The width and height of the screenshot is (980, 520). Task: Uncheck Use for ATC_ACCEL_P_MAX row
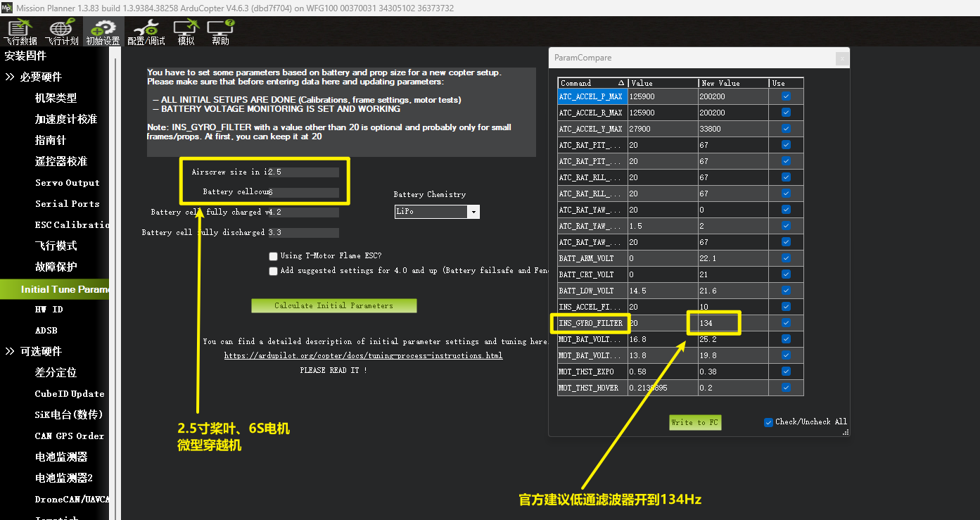pos(786,96)
